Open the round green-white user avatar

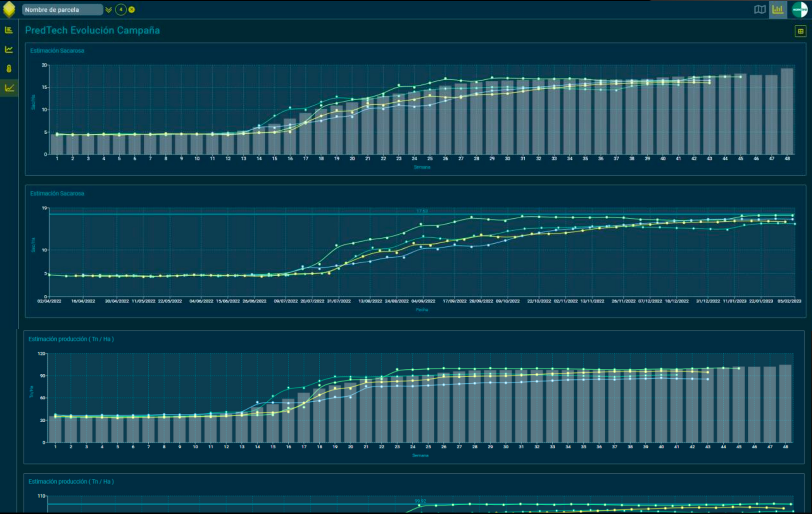point(800,9)
